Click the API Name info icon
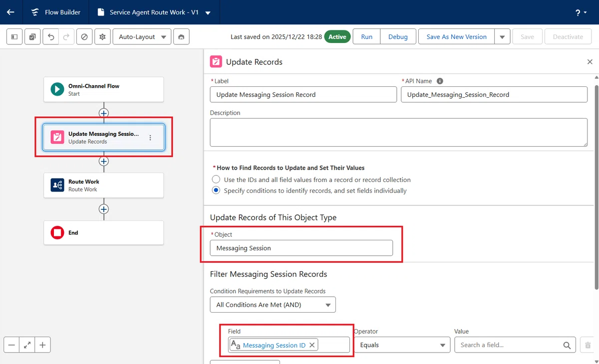 point(440,81)
